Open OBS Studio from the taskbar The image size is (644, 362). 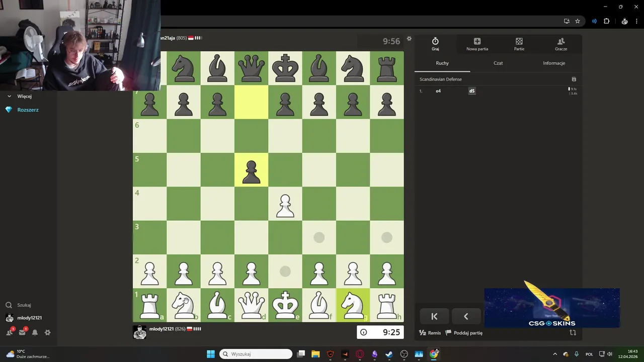click(x=404, y=354)
